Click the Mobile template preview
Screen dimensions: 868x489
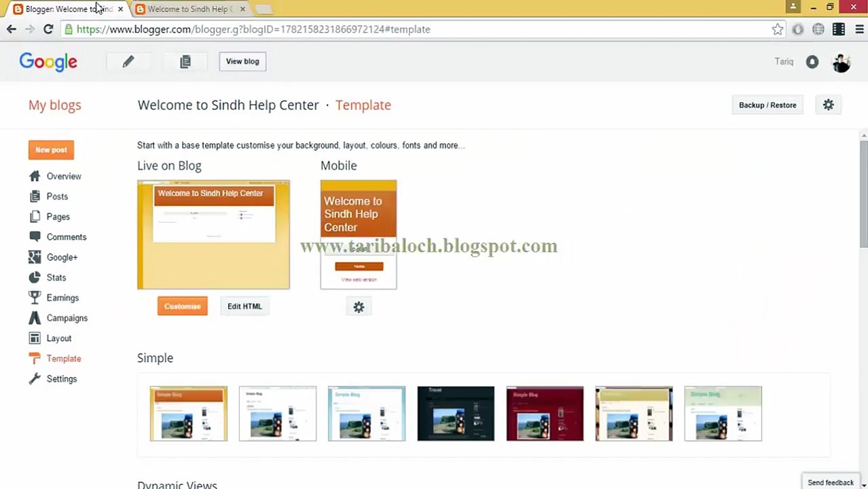[x=359, y=234]
